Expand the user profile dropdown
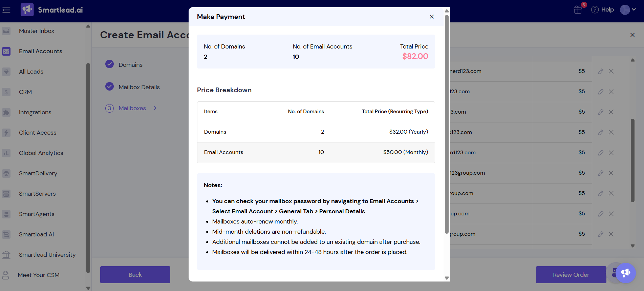This screenshot has width=644, height=291. pos(628,10)
